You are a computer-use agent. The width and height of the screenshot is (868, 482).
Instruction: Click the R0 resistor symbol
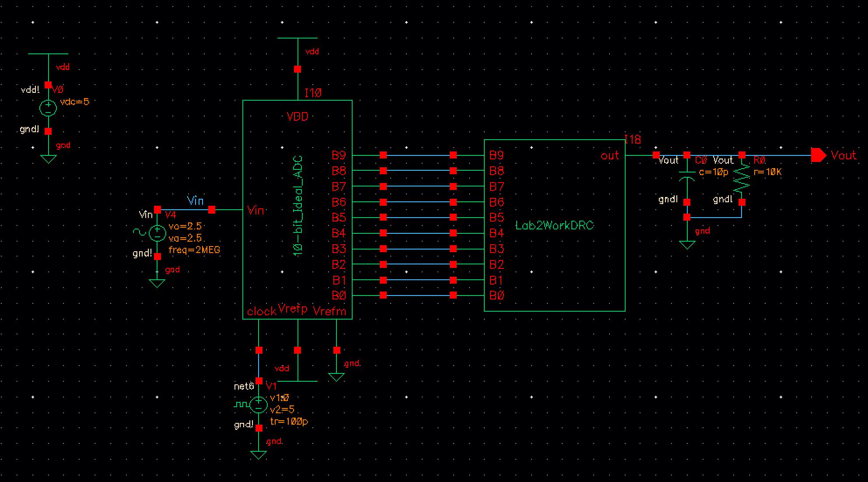742,179
